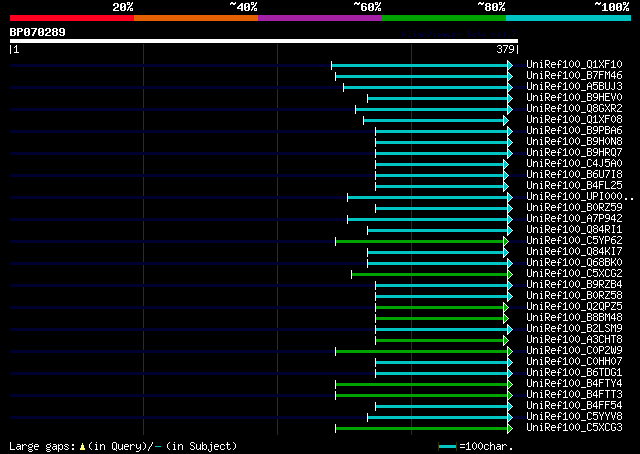This screenshot has height=454, width=640.
Task: Open hit UniRef100_Q1XF10
Action: [574, 65]
